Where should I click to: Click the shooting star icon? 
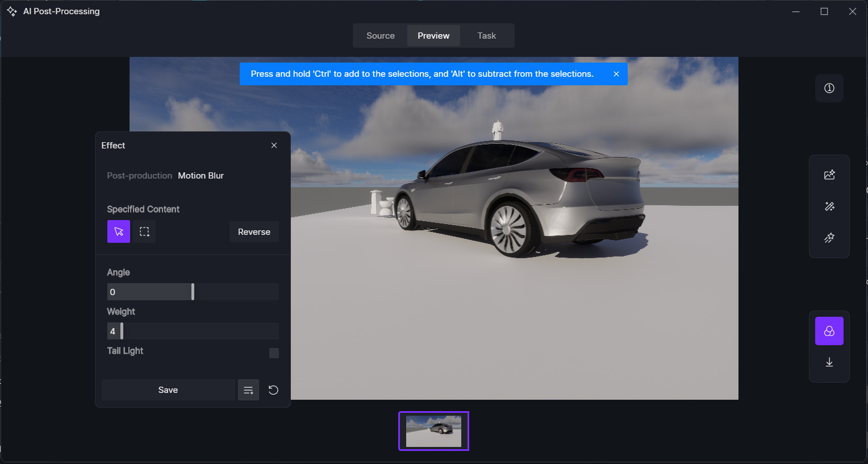pos(829,238)
